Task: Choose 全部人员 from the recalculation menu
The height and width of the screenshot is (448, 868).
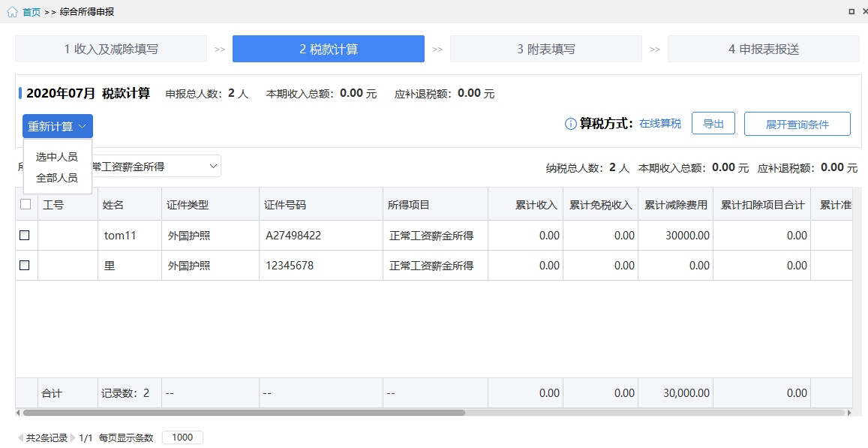Action: [x=57, y=178]
